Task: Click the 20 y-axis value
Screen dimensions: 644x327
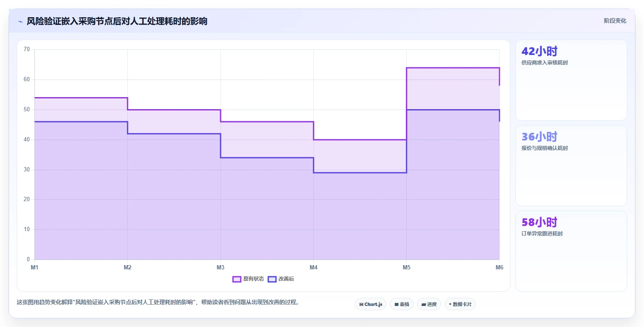Action: tap(27, 199)
